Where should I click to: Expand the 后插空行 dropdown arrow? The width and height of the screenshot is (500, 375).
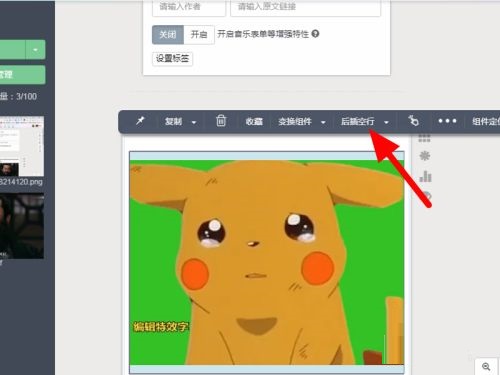[386, 122]
